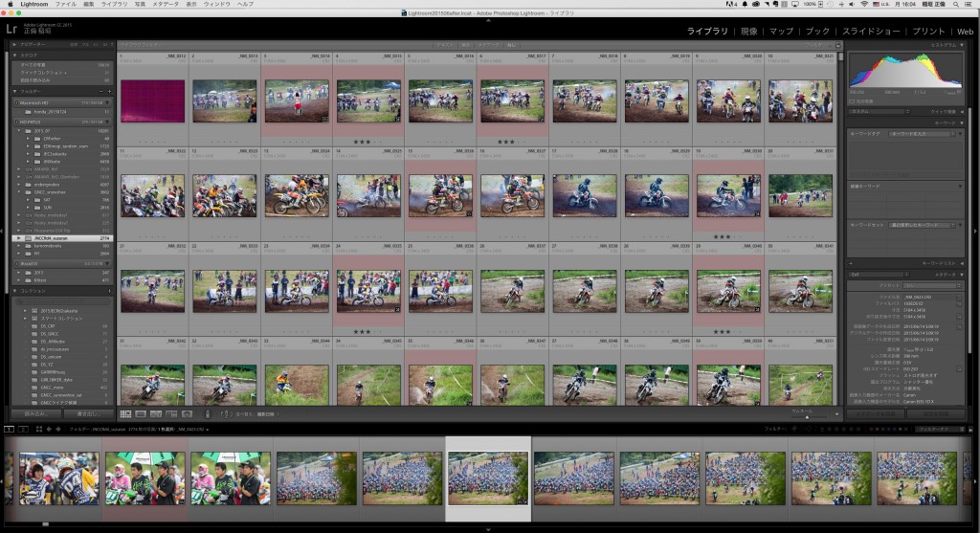Select grid photo number 20 _NM_0331
Viewport: 980px width, 533px height.
[x=801, y=196]
